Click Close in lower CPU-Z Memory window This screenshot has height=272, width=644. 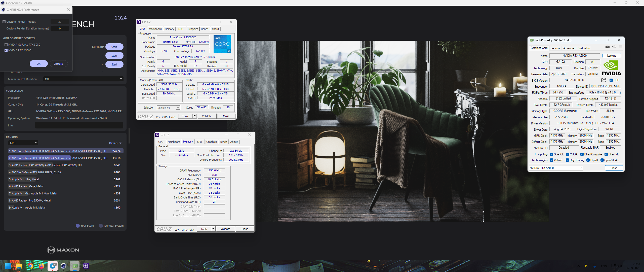pyautogui.click(x=245, y=229)
